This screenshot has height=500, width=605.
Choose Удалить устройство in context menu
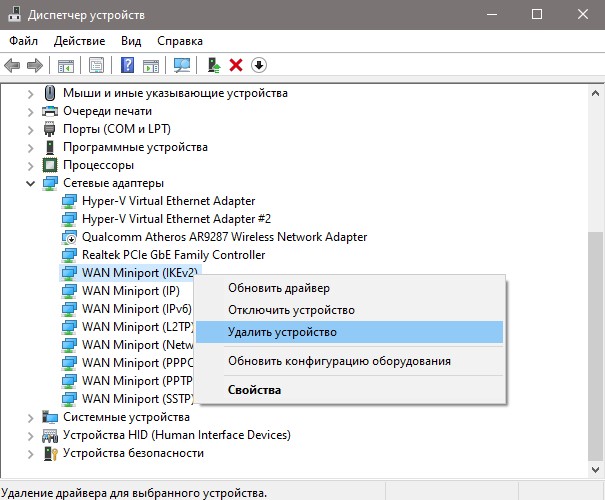(x=350, y=332)
